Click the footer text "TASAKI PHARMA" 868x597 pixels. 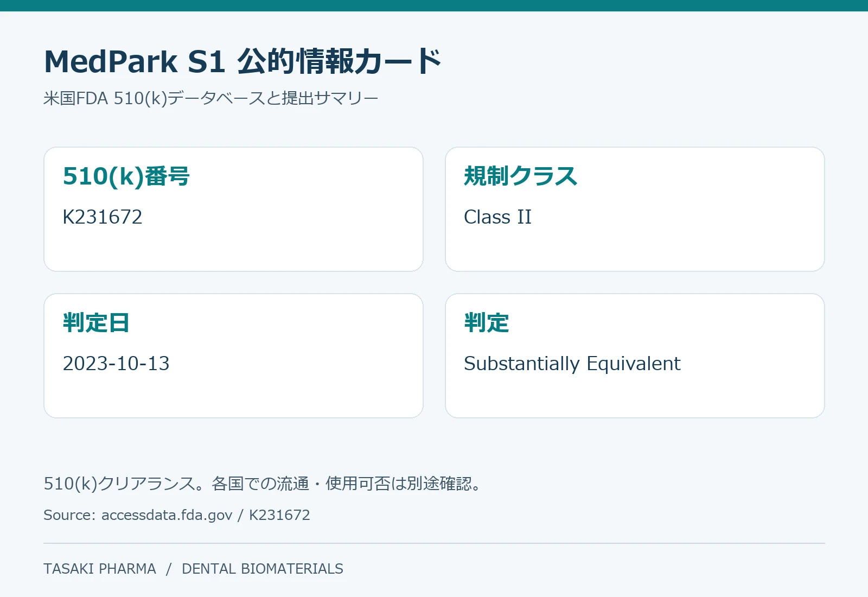pos(100,569)
